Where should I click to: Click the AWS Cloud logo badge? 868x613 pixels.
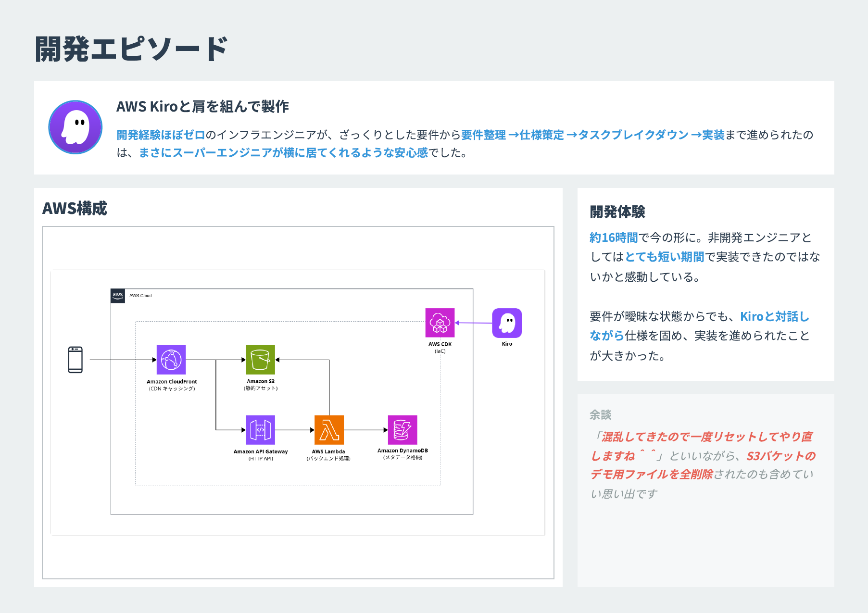(118, 296)
